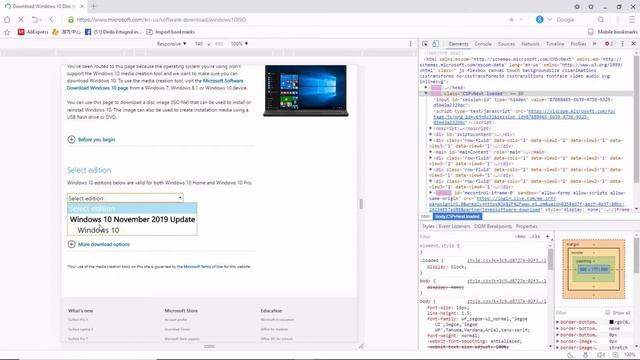Screen dimensions: 640x360
Task: Open the Facebook Dedo Ertugrul bookmark
Action: click(113, 32)
